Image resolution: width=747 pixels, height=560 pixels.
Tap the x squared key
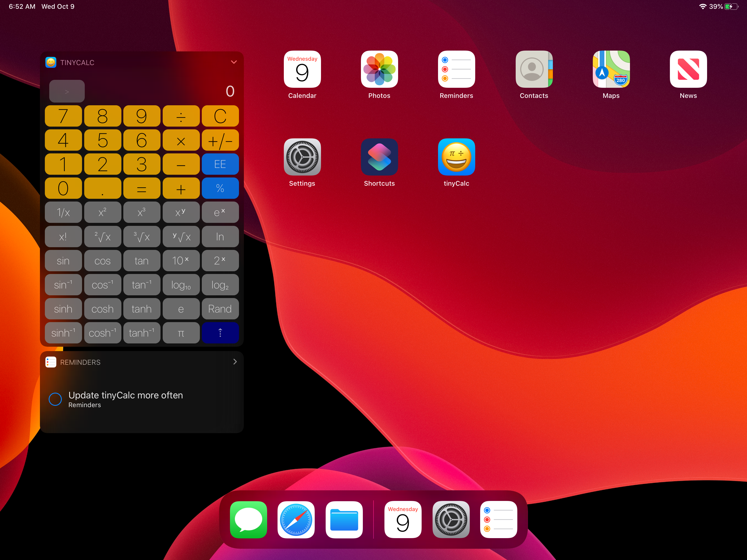coord(103,212)
